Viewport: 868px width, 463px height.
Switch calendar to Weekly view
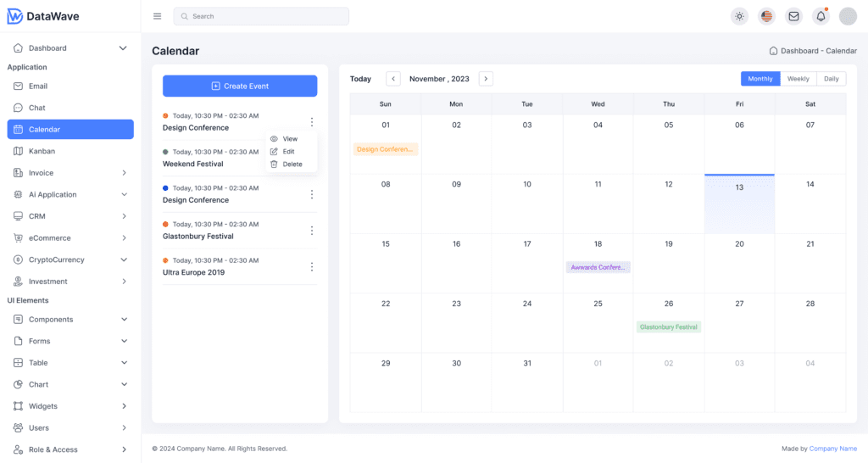click(x=798, y=79)
